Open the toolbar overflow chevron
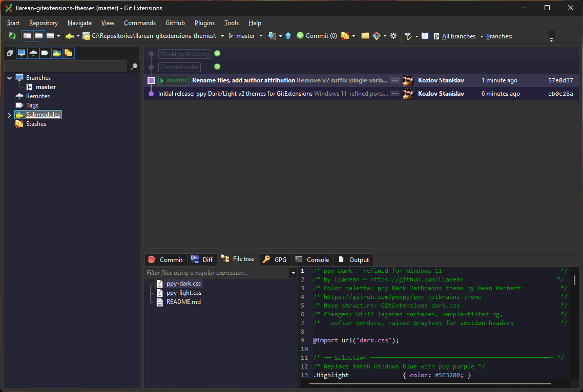Viewport: 583px width, 392px height. click(551, 39)
